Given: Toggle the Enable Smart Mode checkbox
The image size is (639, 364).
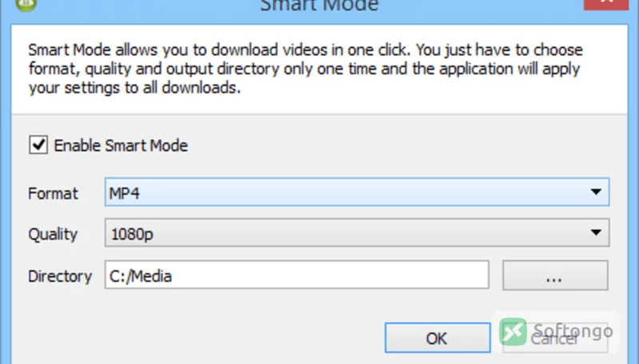Looking at the screenshot, I should (38, 145).
